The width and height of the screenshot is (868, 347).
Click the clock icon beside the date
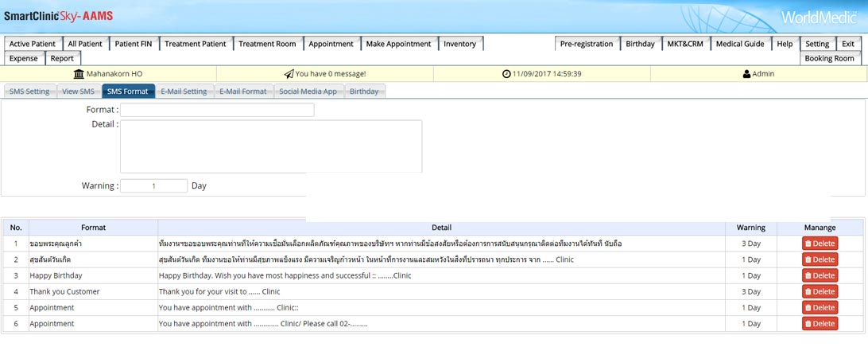(506, 74)
